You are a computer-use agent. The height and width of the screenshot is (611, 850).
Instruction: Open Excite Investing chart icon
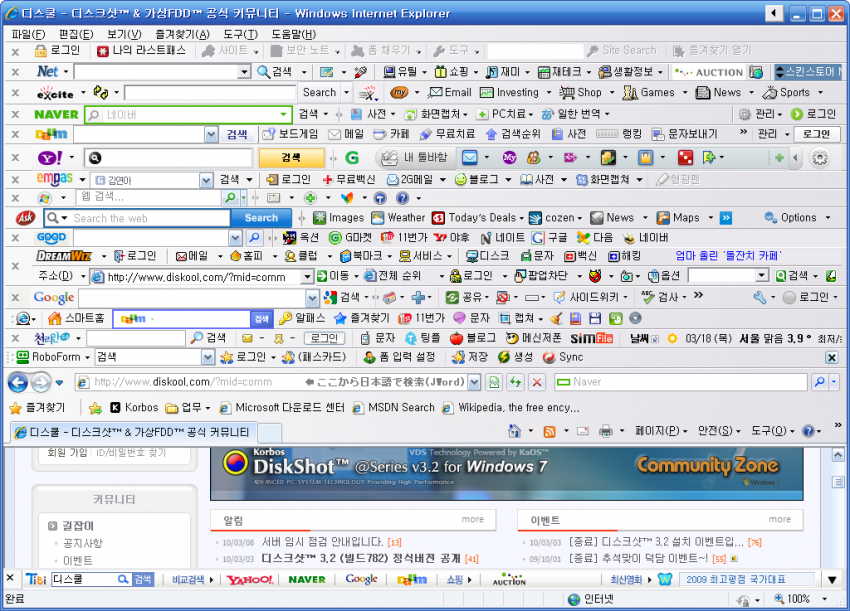pyautogui.click(x=487, y=93)
